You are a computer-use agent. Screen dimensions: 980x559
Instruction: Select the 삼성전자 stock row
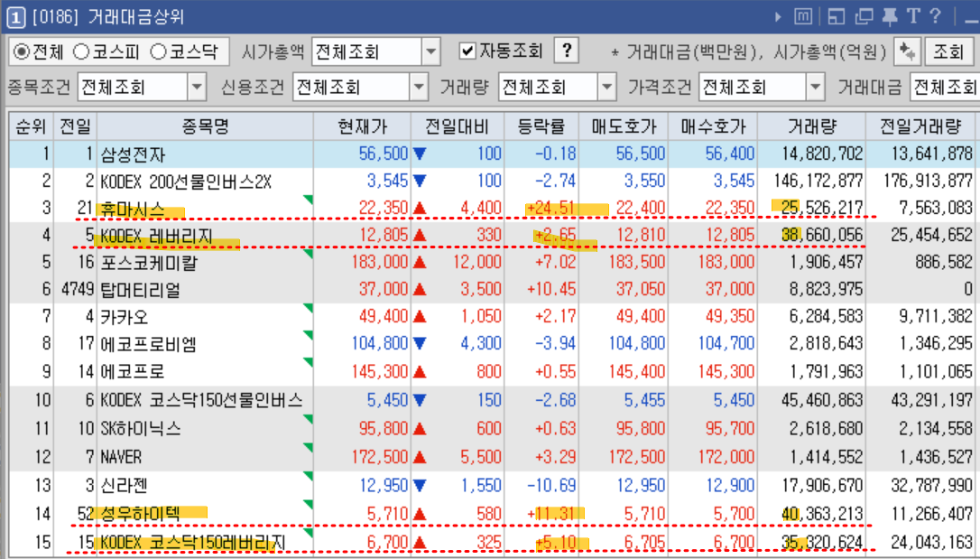491,154
